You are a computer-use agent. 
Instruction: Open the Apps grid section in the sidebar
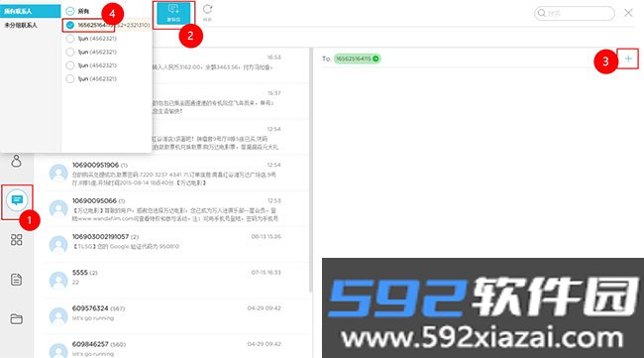[x=17, y=240]
